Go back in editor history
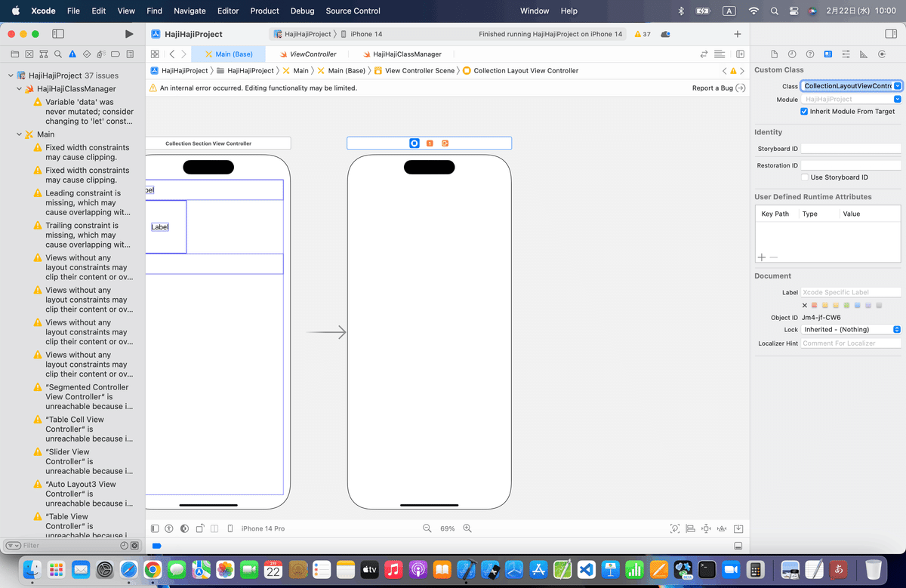Screen dimensions: 906x588 [172, 54]
